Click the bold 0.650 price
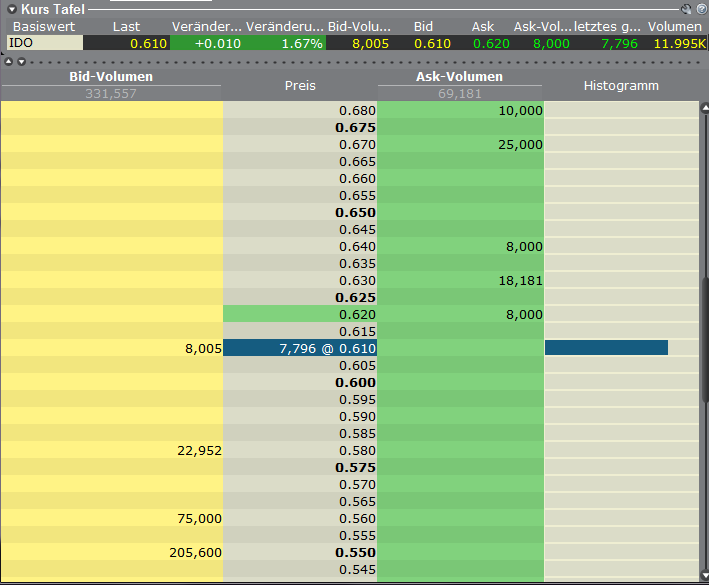The image size is (709, 585). click(x=355, y=212)
